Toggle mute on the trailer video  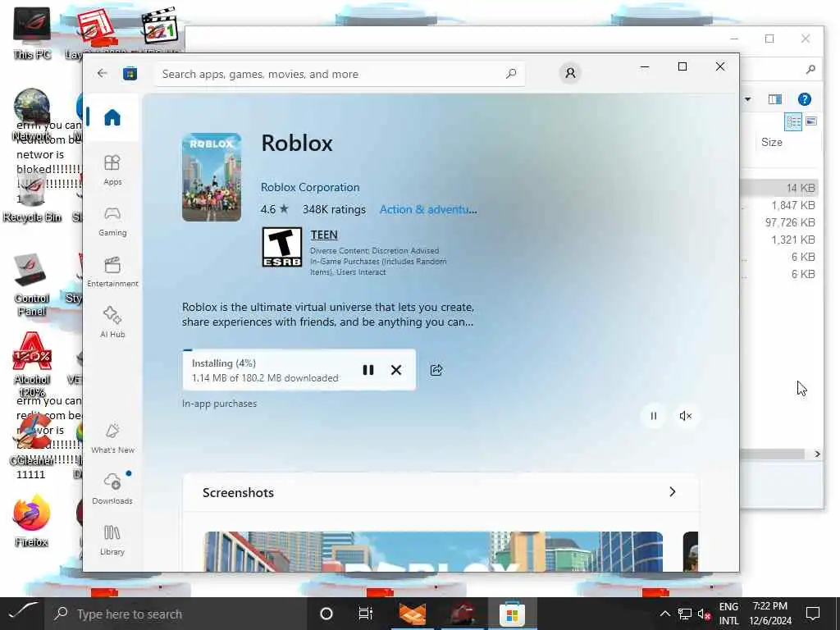pos(686,416)
